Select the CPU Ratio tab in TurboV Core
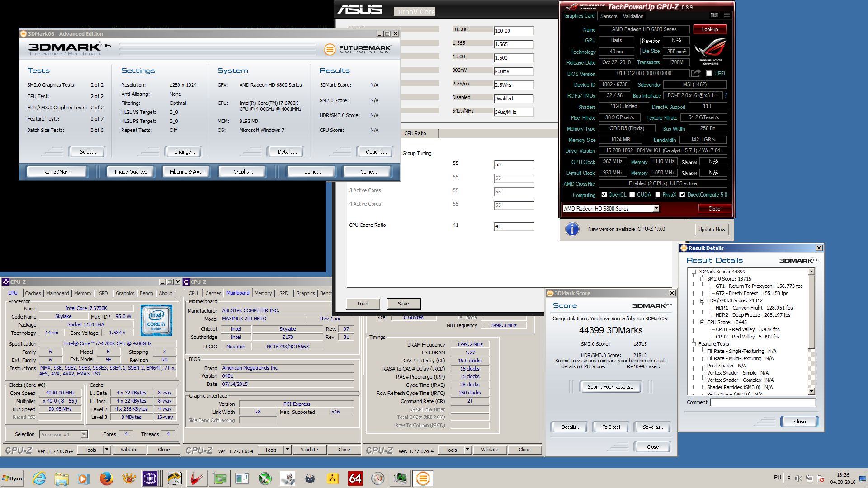 pos(415,133)
